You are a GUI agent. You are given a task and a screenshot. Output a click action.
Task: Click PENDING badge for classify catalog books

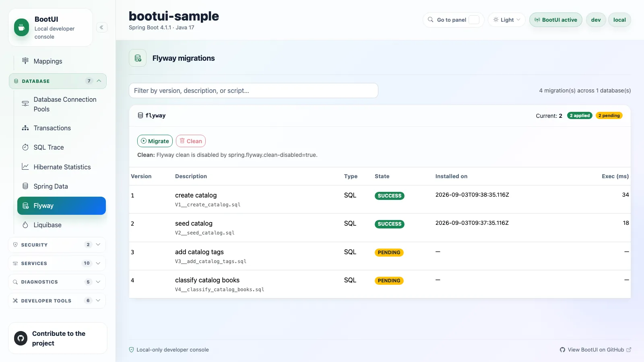(x=389, y=281)
